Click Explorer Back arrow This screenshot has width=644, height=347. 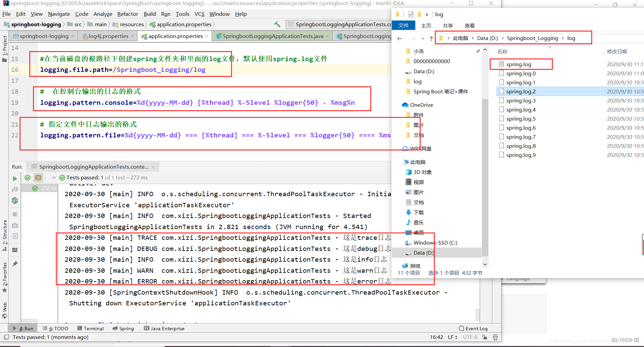coord(400,39)
